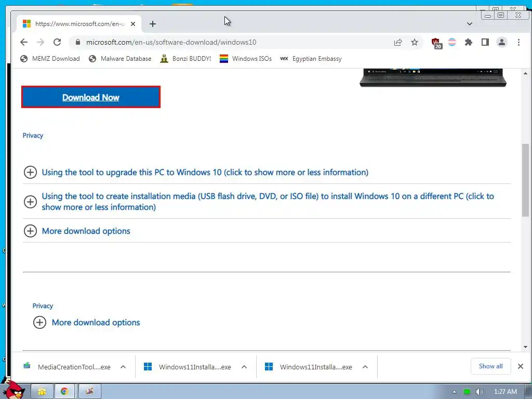Select the microsoft.com browser tab

click(79, 24)
